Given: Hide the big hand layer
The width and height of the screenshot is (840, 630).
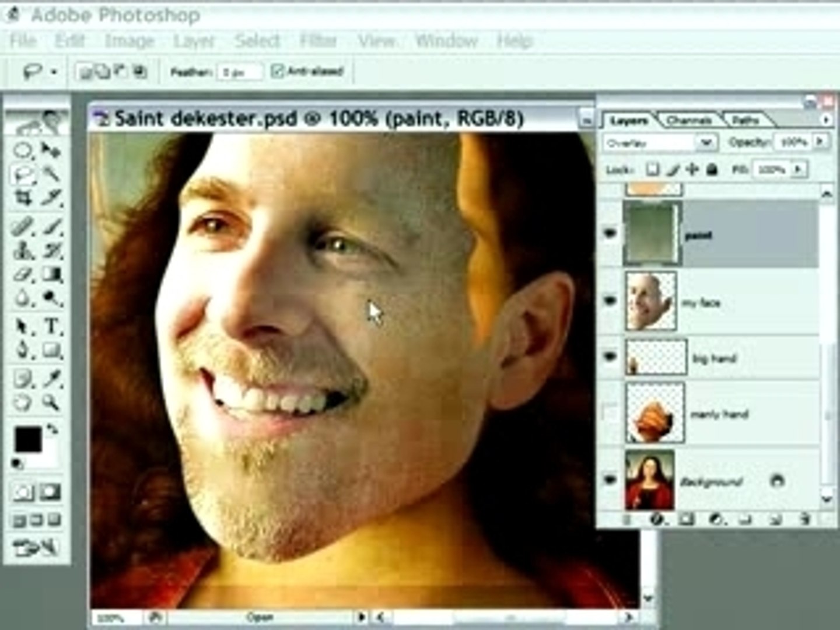Looking at the screenshot, I should [610, 356].
